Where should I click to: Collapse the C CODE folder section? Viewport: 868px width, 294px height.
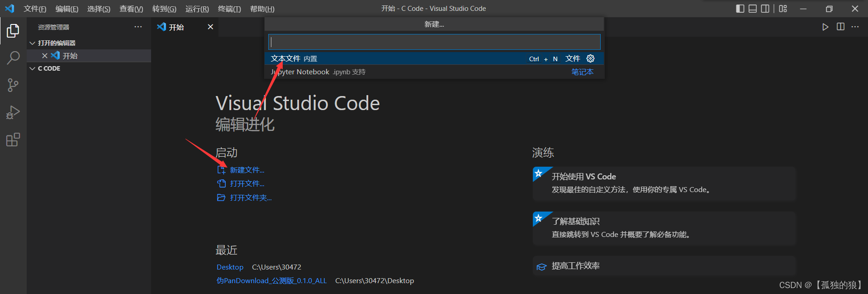(32, 68)
